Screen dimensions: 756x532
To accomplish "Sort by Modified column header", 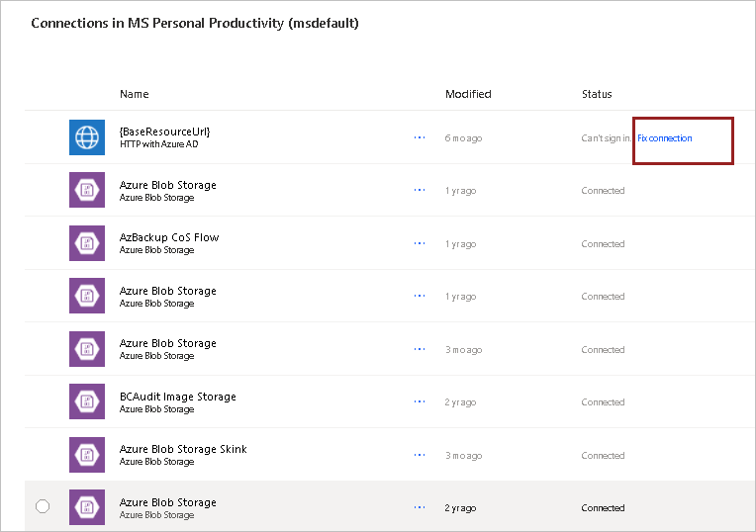I will pos(468,94).
